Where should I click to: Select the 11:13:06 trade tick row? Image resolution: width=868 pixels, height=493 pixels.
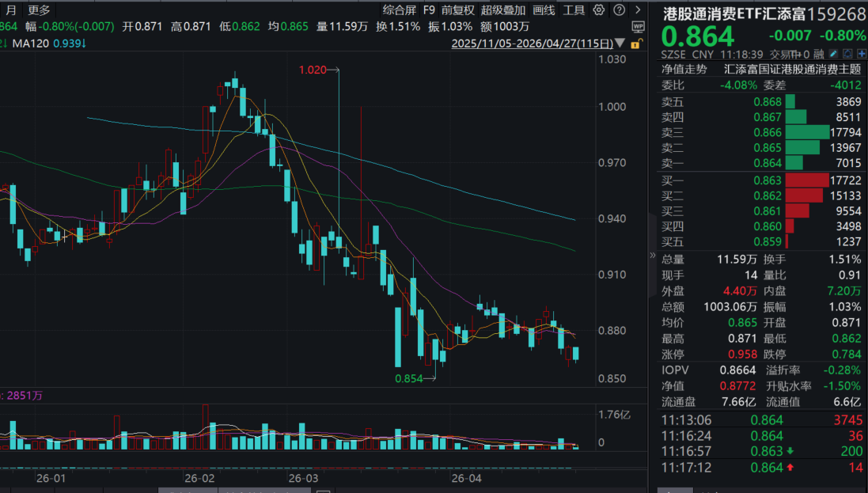point(761,420)
